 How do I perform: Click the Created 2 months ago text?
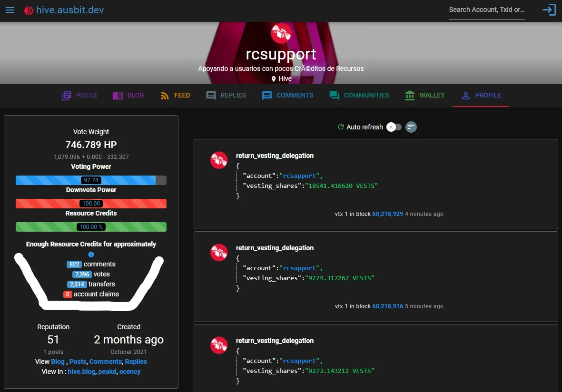[x=128, y=340]
